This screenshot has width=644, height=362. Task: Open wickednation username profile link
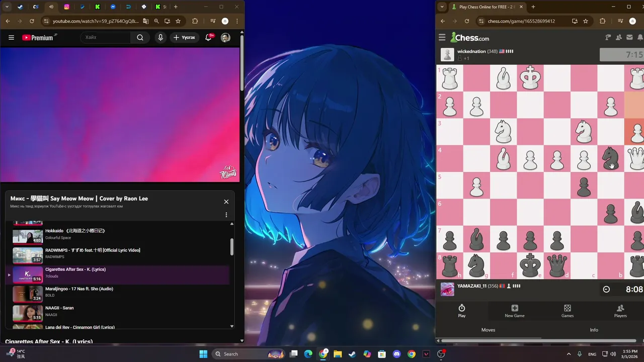click(x=471, y=51)
